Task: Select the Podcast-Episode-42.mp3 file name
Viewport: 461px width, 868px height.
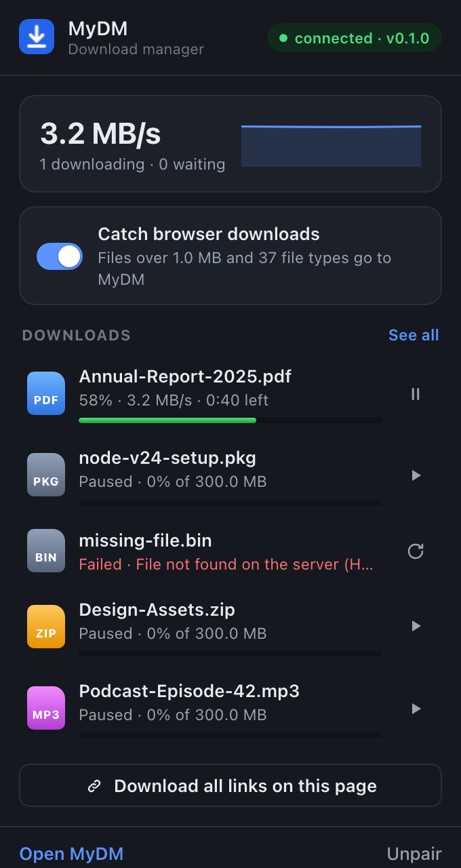Action: coord(189,691)
